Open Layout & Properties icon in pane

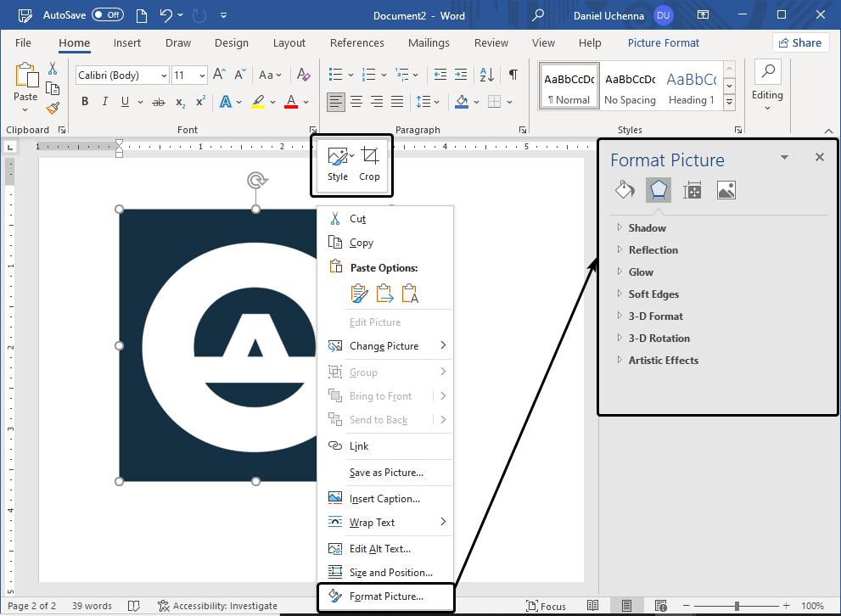click(x=692, y=190)
